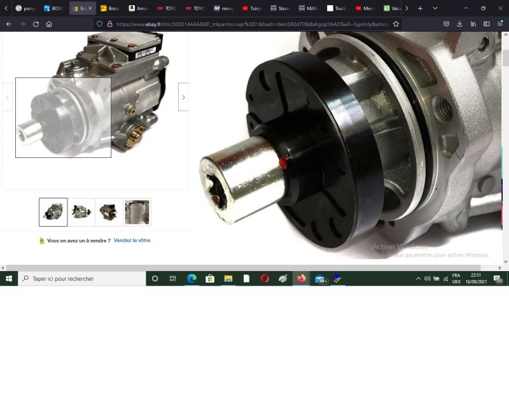The width and height of the screenshot is (509, 420).
Task: Open the Windows Start menu
Action: [x=9, y=279]
